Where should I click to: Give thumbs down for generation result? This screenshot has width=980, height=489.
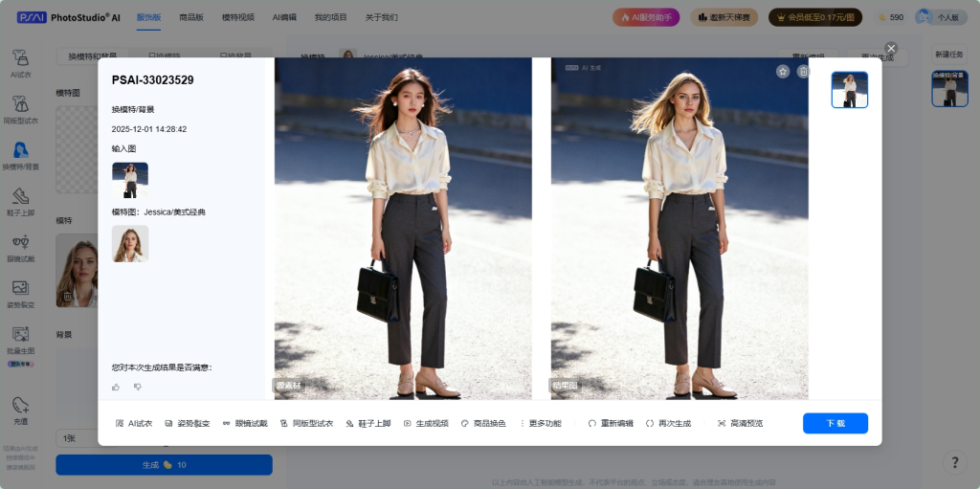[138, 388]
